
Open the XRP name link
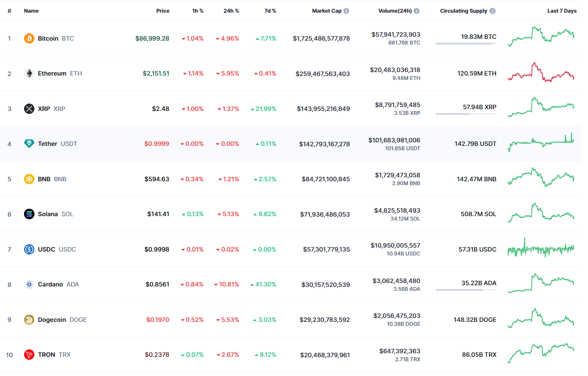[x=44, y=109]
